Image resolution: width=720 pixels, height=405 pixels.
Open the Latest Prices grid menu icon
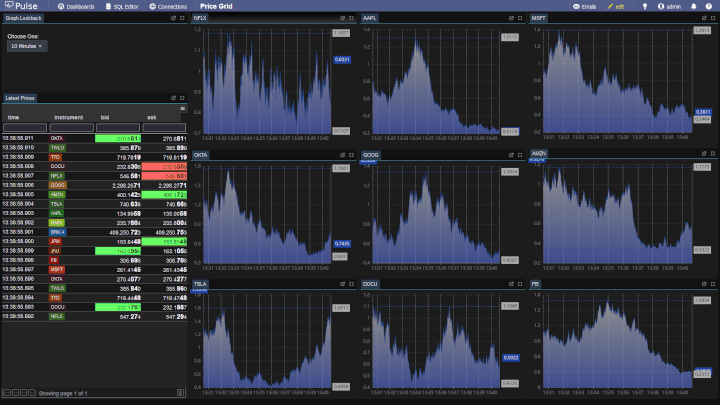point(182,108)
